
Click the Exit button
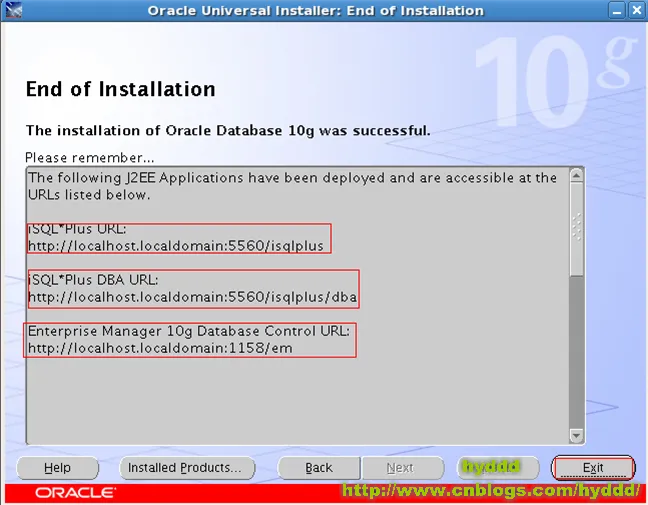(593, 467)
